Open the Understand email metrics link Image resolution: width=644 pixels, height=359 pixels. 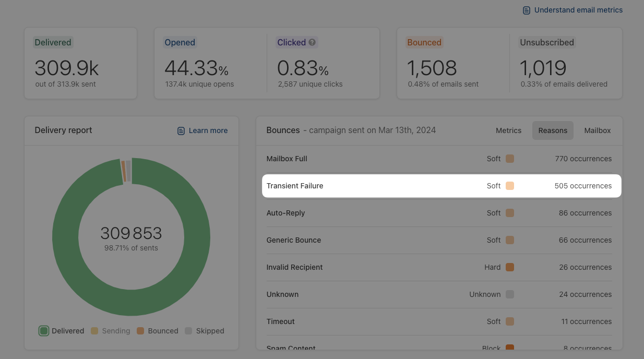coord(578,10)
